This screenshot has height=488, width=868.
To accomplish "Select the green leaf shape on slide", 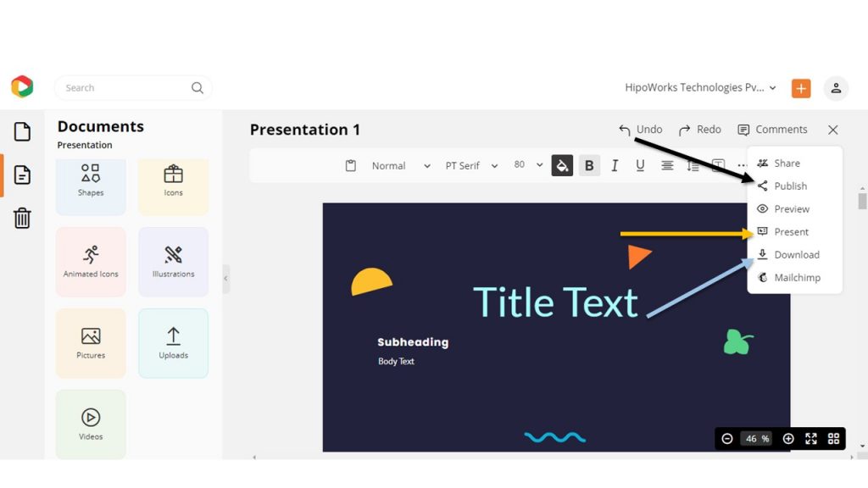I will [x=737, y=342].
